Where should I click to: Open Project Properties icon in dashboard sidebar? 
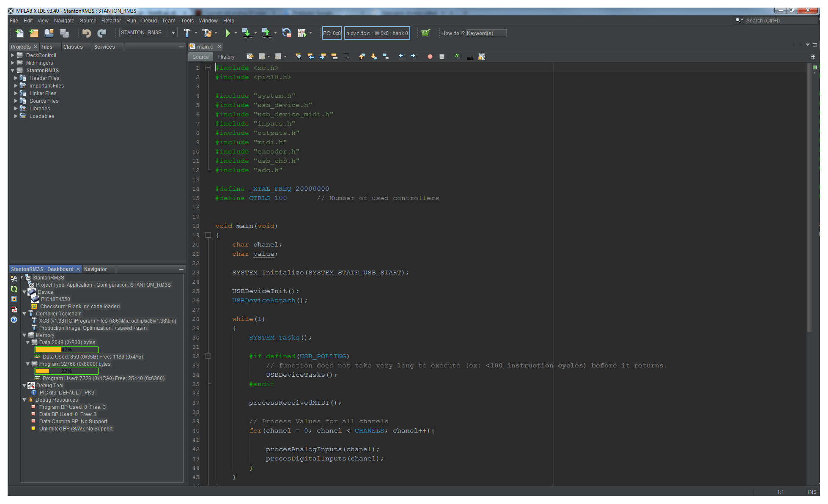pos(14,279)
